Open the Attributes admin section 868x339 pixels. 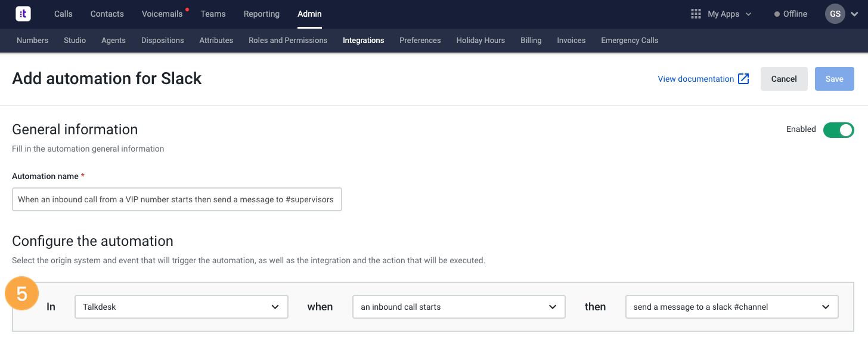(216, 41)
